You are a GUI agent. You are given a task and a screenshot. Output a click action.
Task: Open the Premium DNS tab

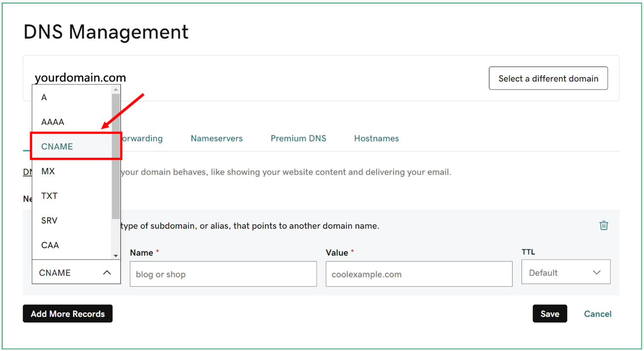[298, 139]
